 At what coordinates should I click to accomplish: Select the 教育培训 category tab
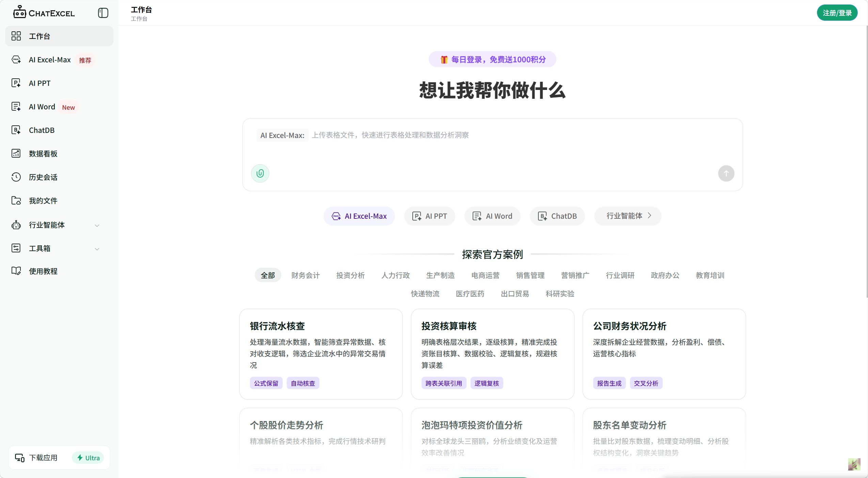click(x=710, y=275)
